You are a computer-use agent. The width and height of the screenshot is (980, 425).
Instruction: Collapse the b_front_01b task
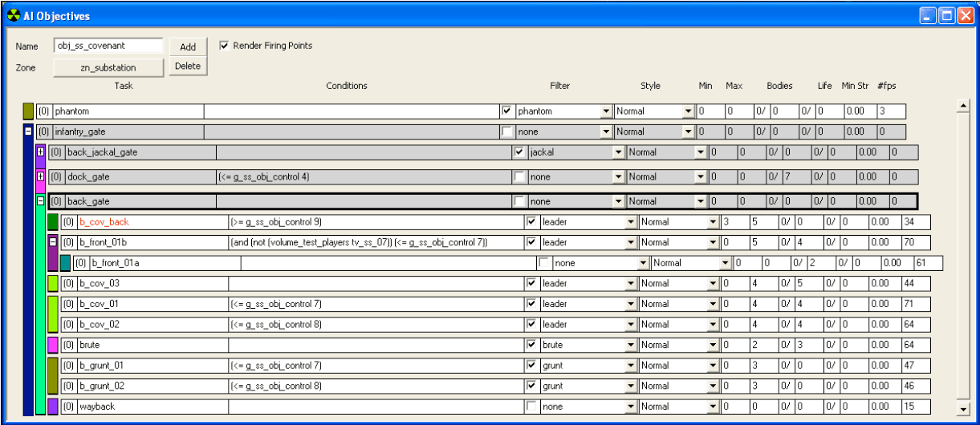coord(53,241)
